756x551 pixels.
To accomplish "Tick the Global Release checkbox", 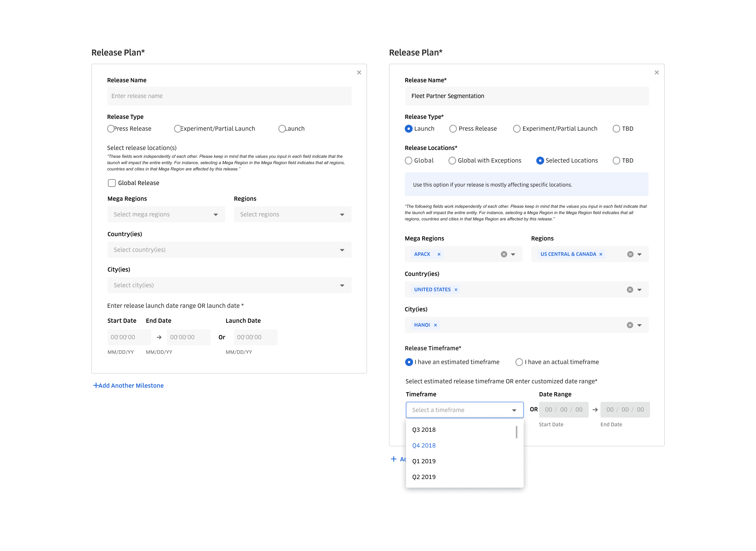I will (112, 183).
